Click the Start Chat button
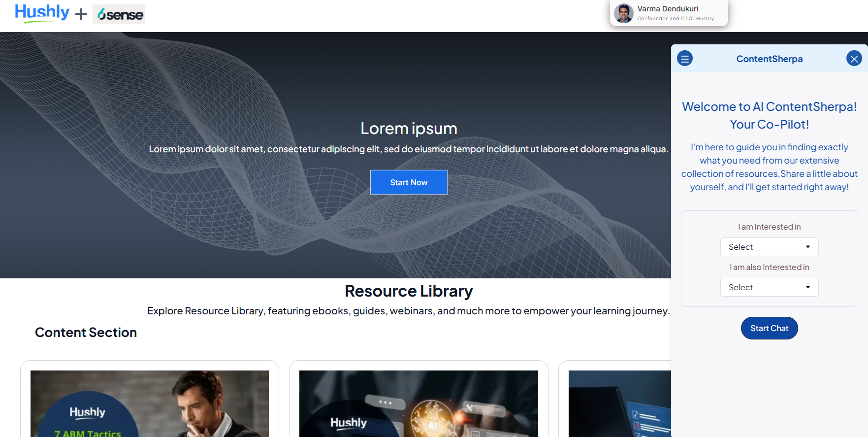The width and height of the screenshot is (868, 437). tap(769, 328)
